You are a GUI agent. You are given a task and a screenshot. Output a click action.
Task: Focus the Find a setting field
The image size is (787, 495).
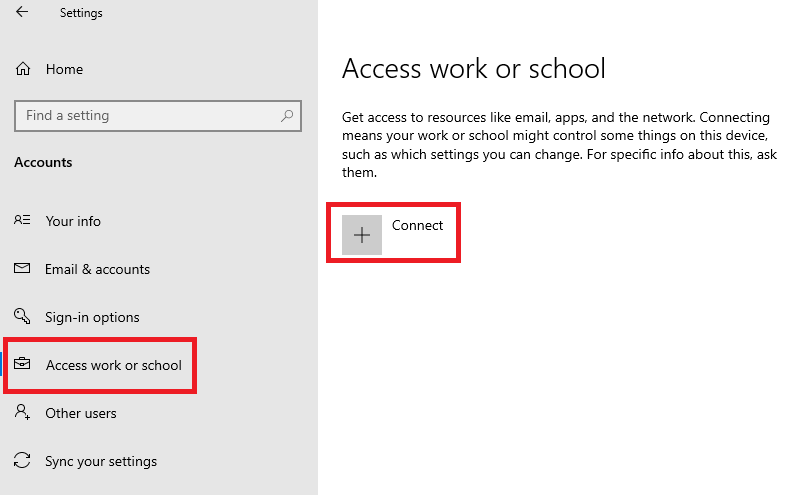(158, 116)
